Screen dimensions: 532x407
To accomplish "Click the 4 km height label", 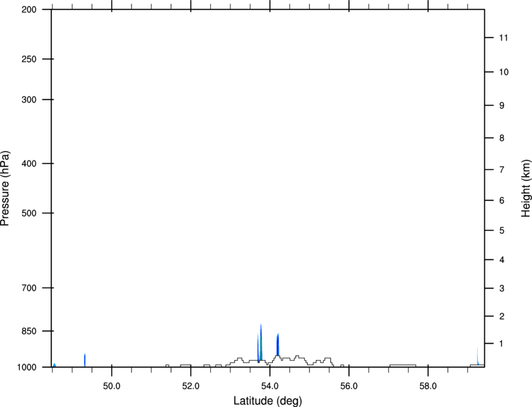I will 502,260.
